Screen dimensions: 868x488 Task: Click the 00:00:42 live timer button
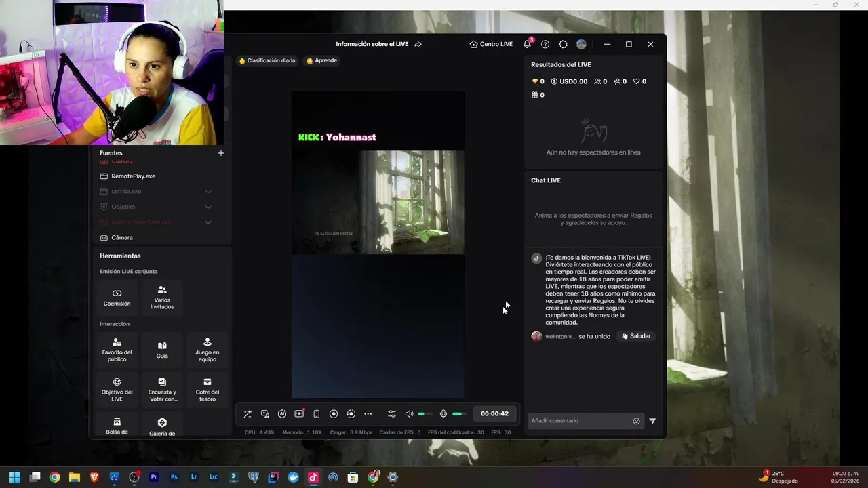pos(494,414)
